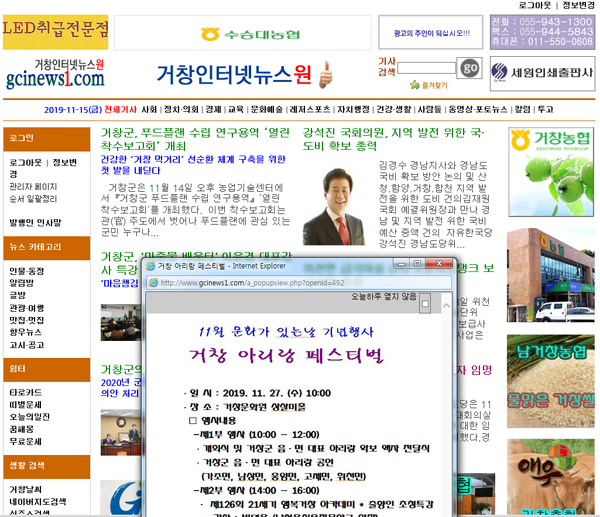The image size is (600, 517).
Task: Open the 교육 menu category
Action: point(236,109)
